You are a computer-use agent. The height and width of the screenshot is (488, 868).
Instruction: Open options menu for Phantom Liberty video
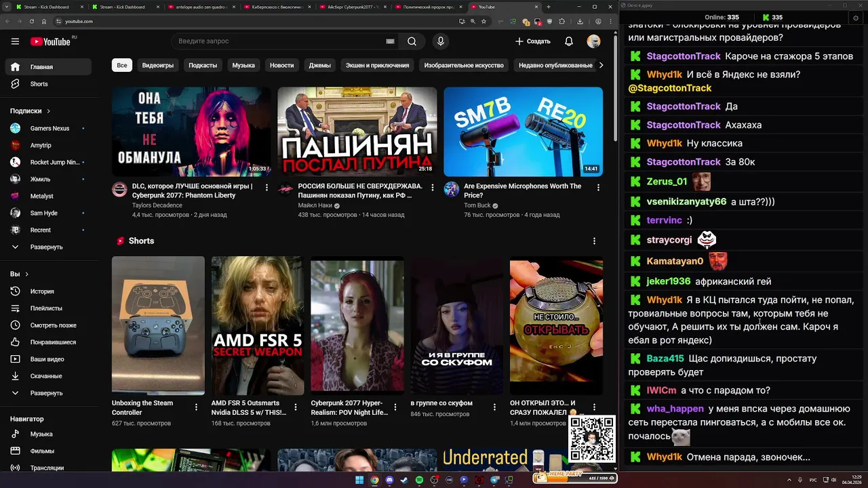[x=267, y=187]
